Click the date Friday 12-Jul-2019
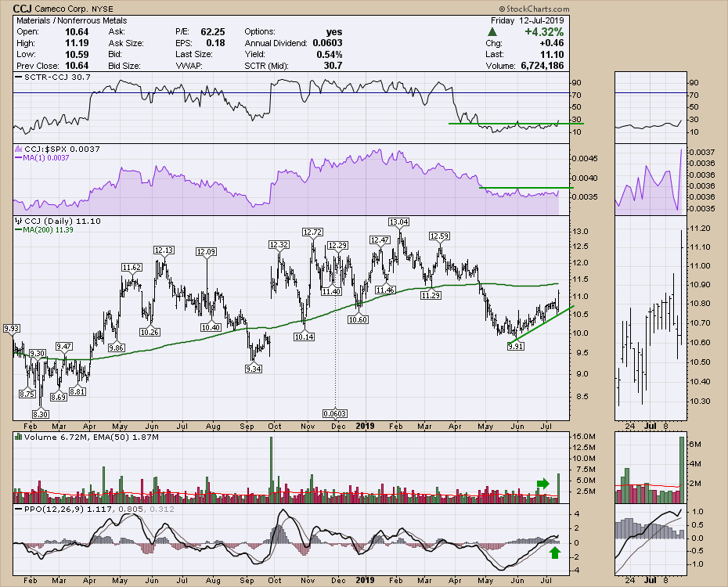The width and height of the screenshot is (728, 587). (527, 20)
